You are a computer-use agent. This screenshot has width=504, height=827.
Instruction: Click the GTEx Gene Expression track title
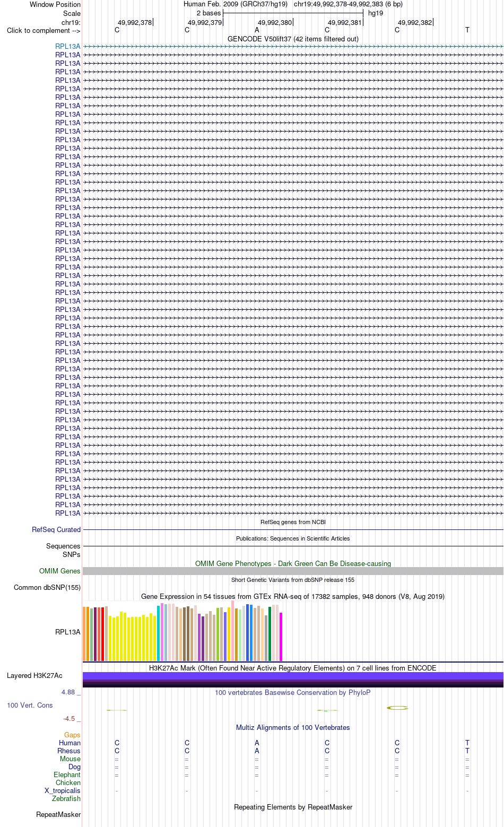pos(293,596)
